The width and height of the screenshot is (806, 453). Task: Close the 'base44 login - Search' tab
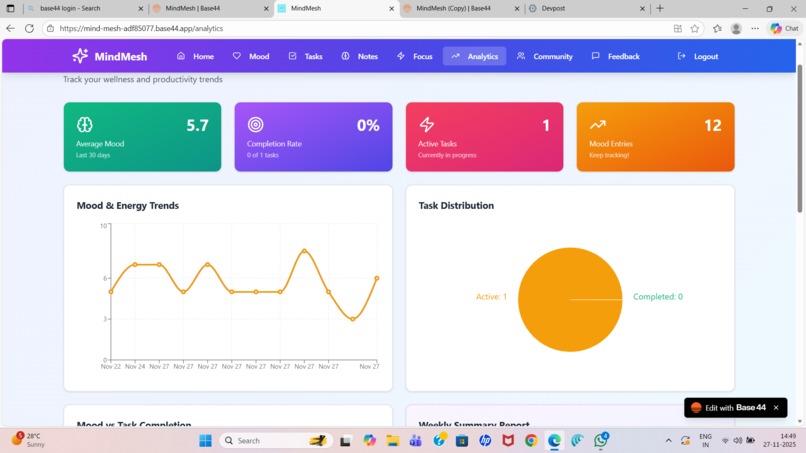pos(140,9)
